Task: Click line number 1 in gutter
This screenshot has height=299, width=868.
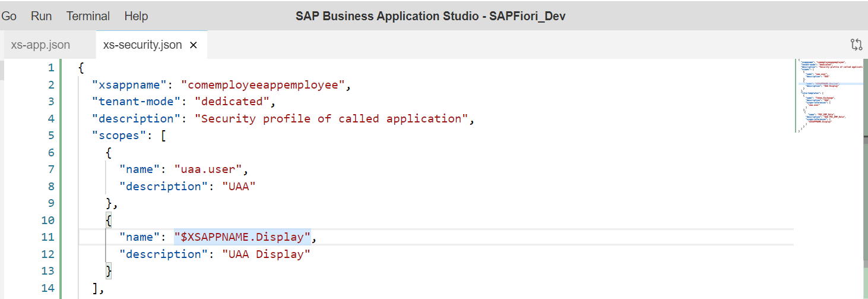Action: click(x=51, y=68)
